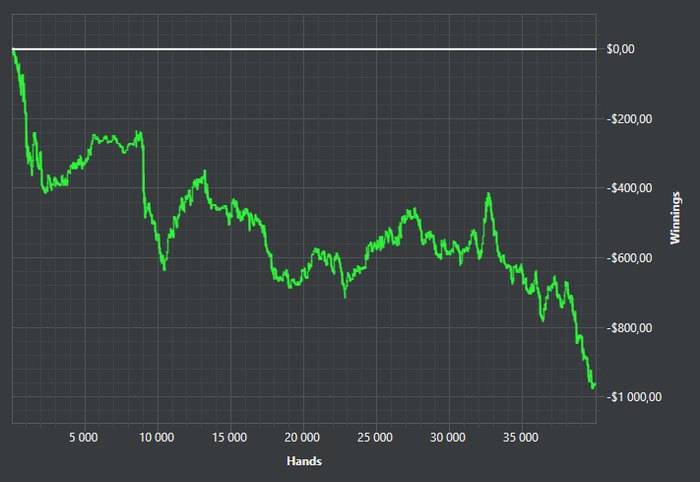Click the 15 000 hands tick label
This screenshot has height=482, width=700.
229,437
